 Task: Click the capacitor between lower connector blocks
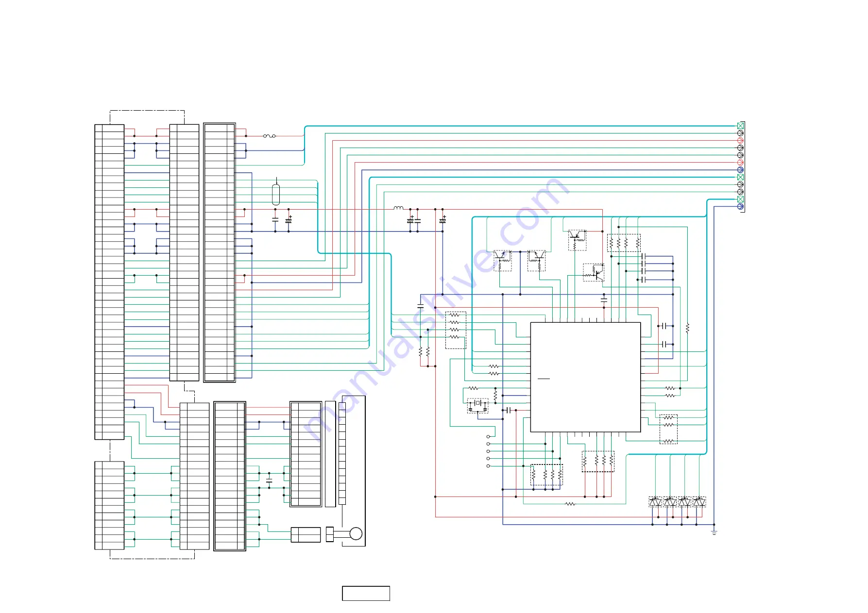point(269,480)
